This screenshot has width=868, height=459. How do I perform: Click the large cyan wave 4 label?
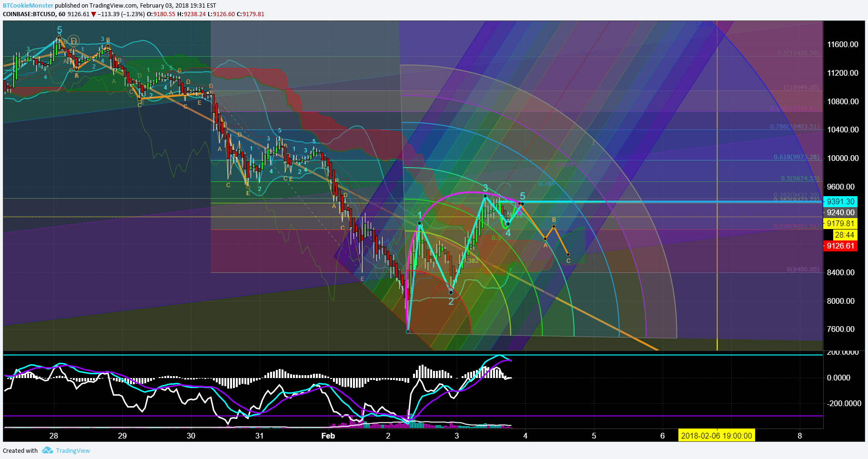[x=508, y=233]
